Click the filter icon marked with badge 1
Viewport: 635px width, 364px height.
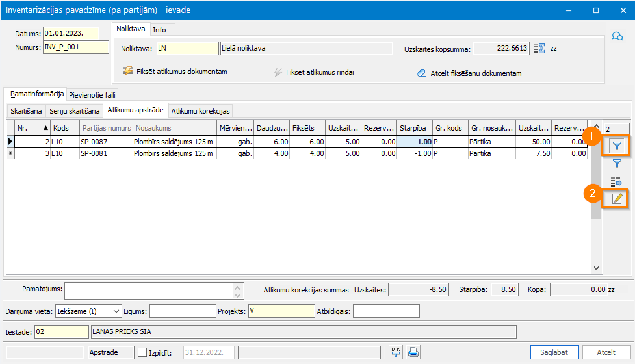click(x=616, y=146)
